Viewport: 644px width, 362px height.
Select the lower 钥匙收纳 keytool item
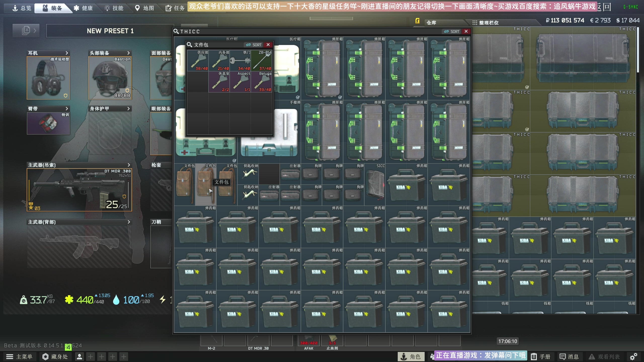[x=248, y=195]
